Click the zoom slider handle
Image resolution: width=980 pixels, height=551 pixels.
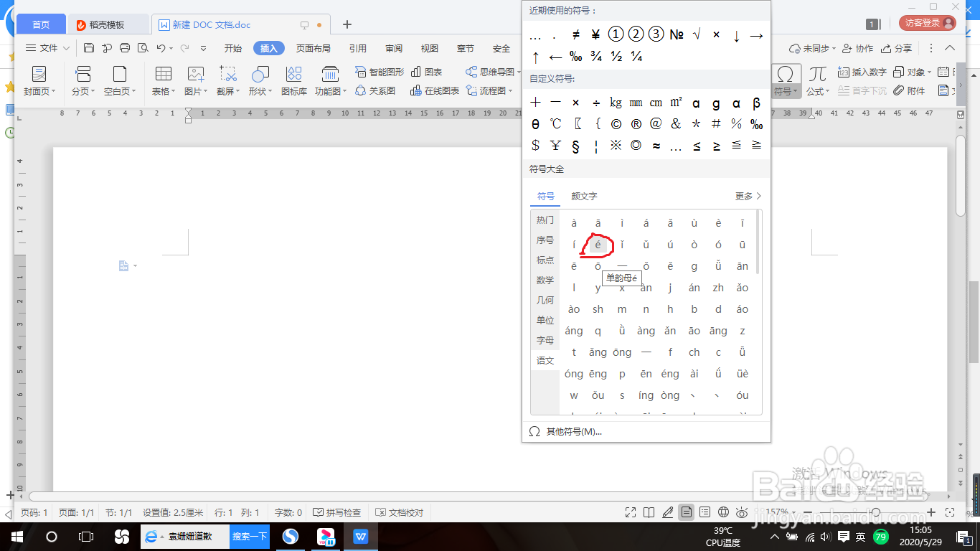click(876, 512)
